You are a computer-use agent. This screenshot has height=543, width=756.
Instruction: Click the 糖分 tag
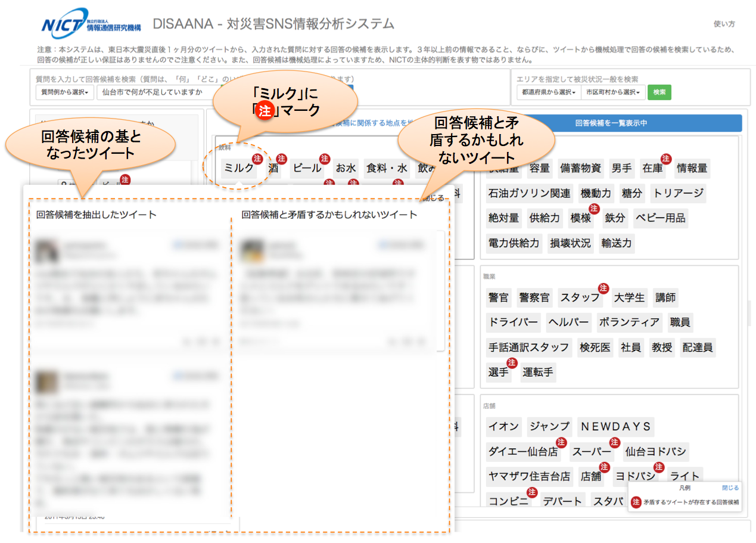(x=632, y=193)
